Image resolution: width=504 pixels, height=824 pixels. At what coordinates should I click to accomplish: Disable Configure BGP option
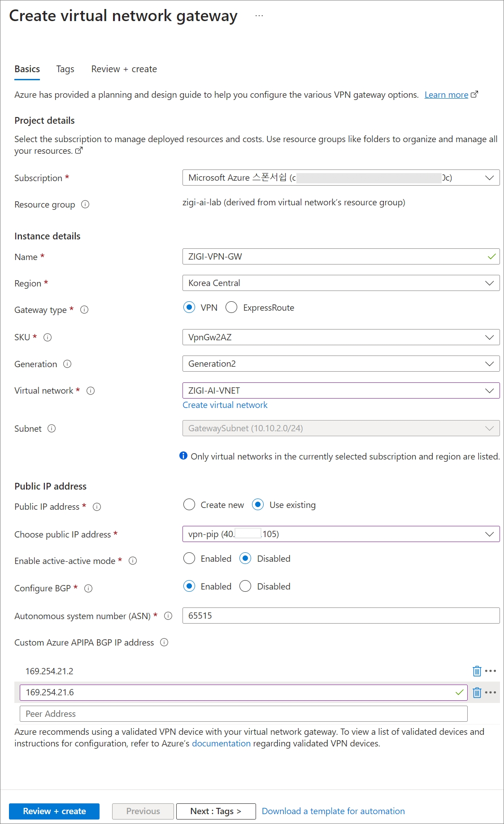coord(245,586)
